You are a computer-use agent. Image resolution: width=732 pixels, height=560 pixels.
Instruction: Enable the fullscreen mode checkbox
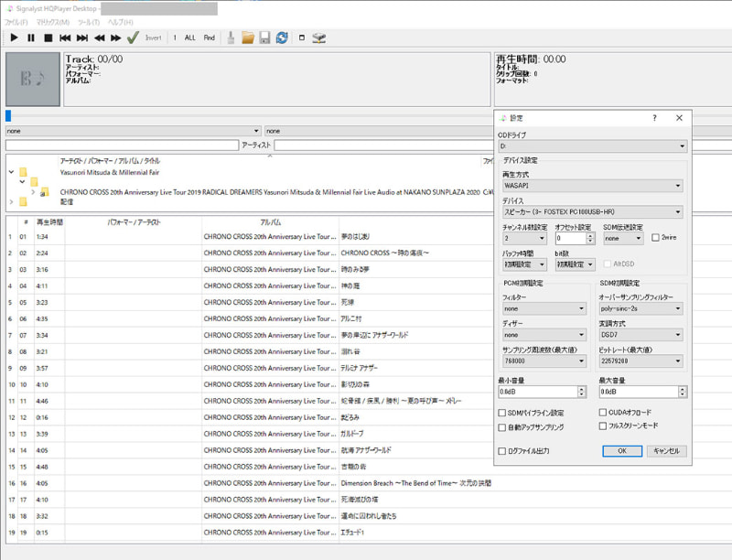[x=603, y=426]
